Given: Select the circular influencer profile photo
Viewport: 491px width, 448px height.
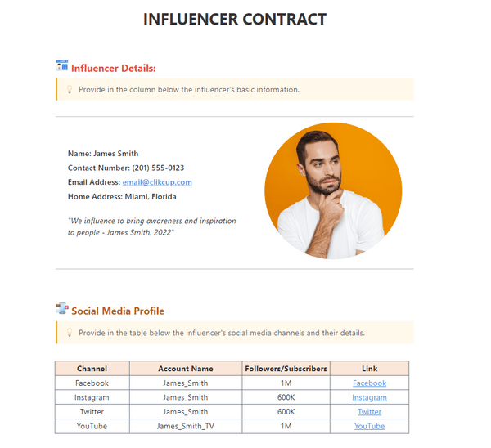Looking at the screenshot, I should (x=333, y=191).
